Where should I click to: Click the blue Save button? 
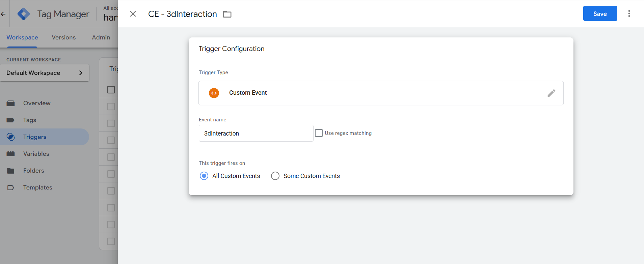click(600, 13)
